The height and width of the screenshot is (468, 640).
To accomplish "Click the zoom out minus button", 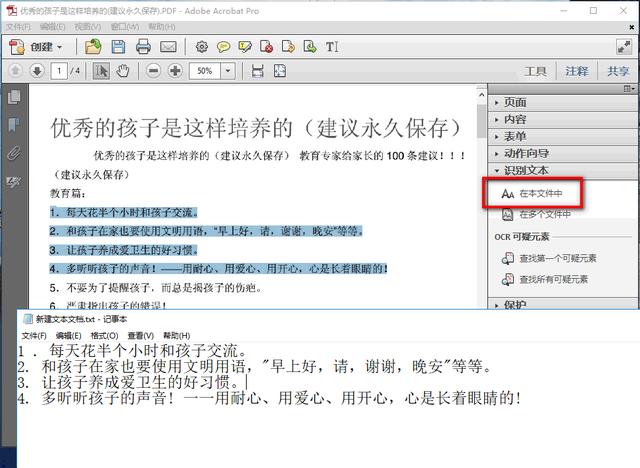I will (x=153, y=71).
